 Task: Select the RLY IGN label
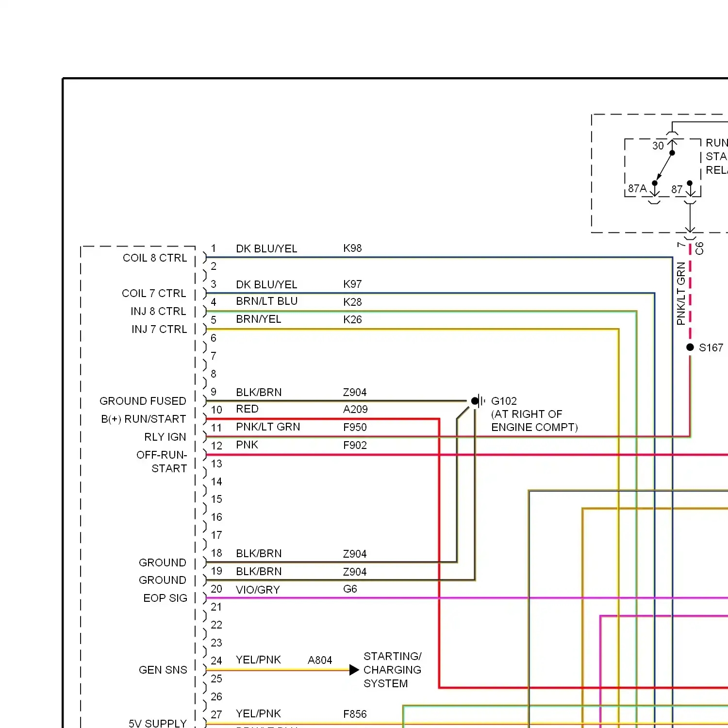[x=165, y=437]
